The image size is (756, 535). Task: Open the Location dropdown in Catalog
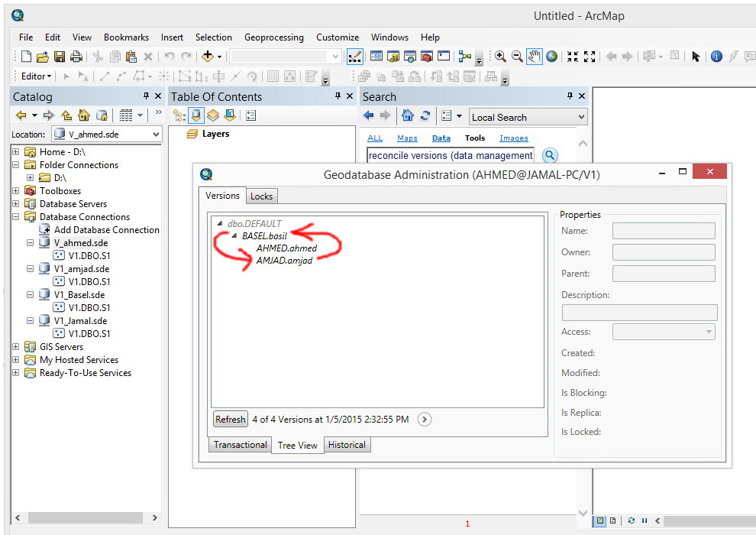click(x=156, y=135)
